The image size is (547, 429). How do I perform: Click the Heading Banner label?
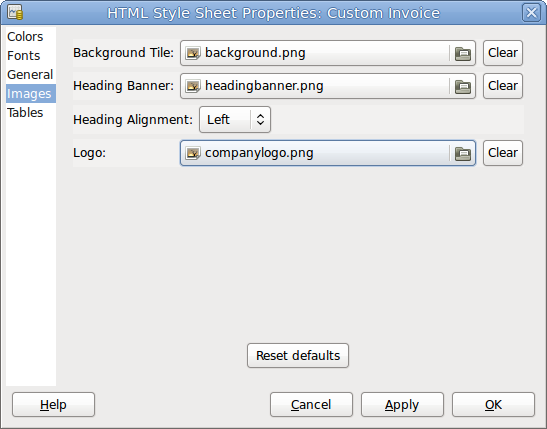tap(123, 86)
